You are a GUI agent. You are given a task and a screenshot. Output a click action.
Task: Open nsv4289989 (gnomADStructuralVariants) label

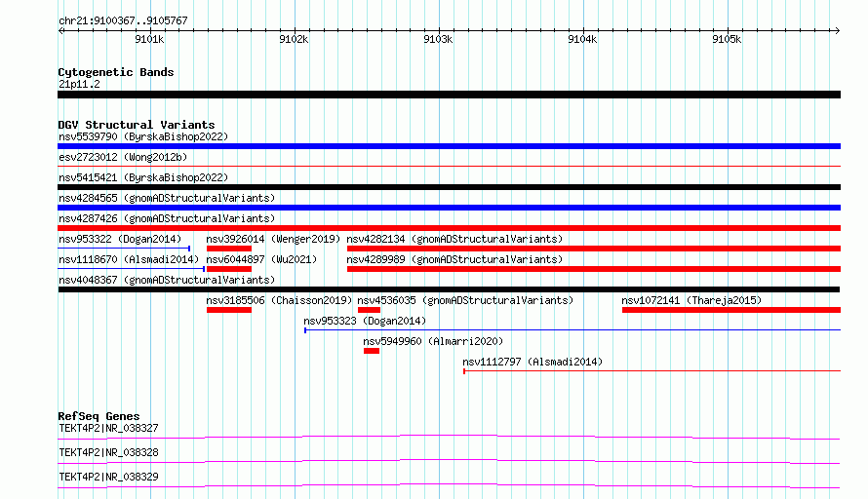[454, 259]
